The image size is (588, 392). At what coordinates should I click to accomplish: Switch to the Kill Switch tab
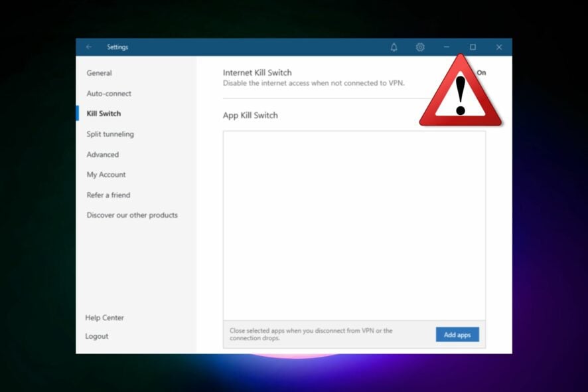pyautogui.click(x=104, y=114)
